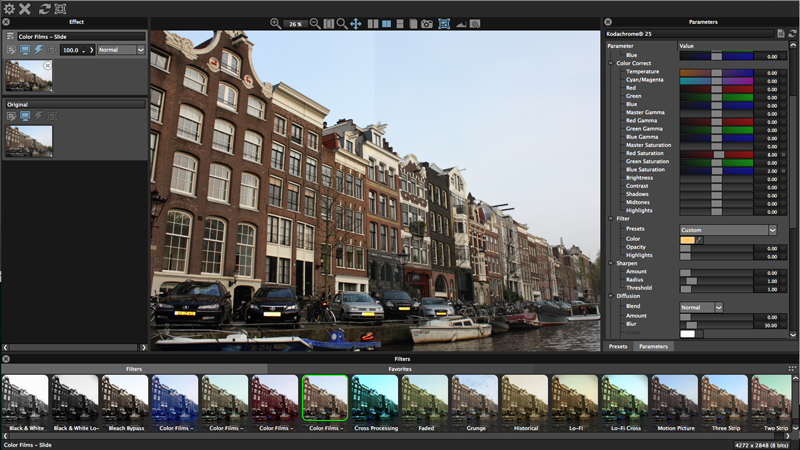Select the pan move arrows tool
The height and width of the screenshot is (450, 800).
point(355,23)
